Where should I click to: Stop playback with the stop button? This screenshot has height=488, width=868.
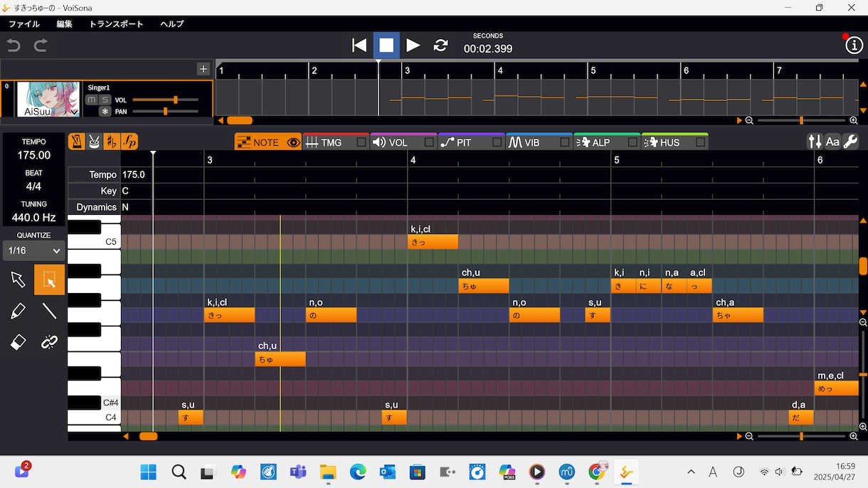point(386,46)
